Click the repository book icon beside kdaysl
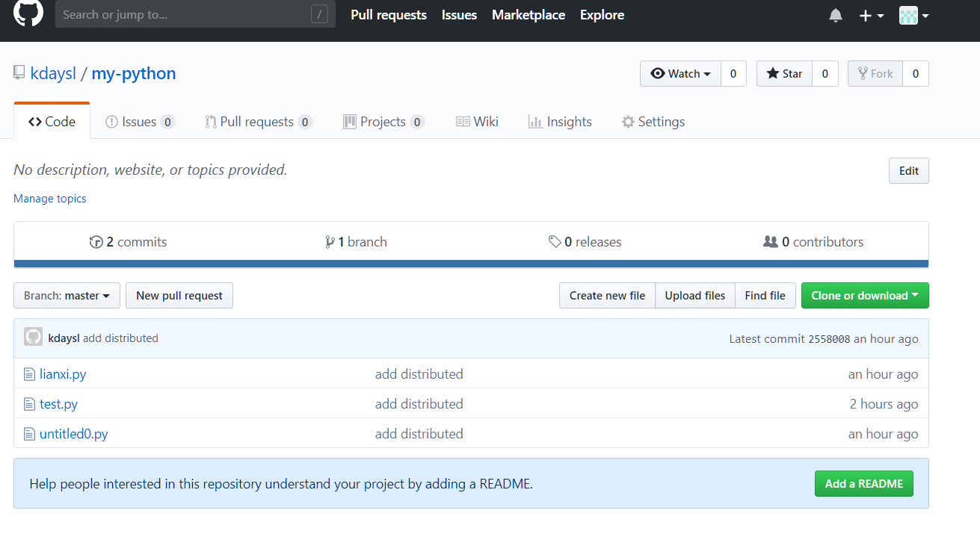 click(19, 73)
